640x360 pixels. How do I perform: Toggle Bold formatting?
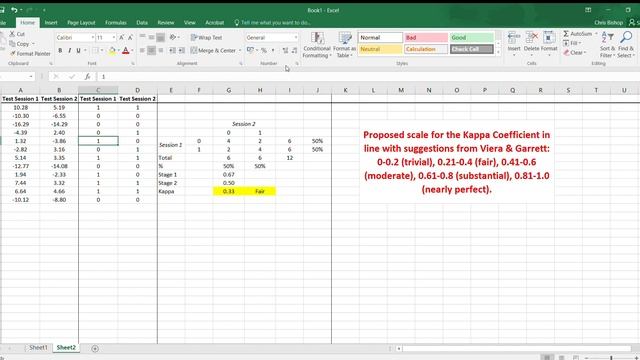pyautogui.click(x=60, y=51)
